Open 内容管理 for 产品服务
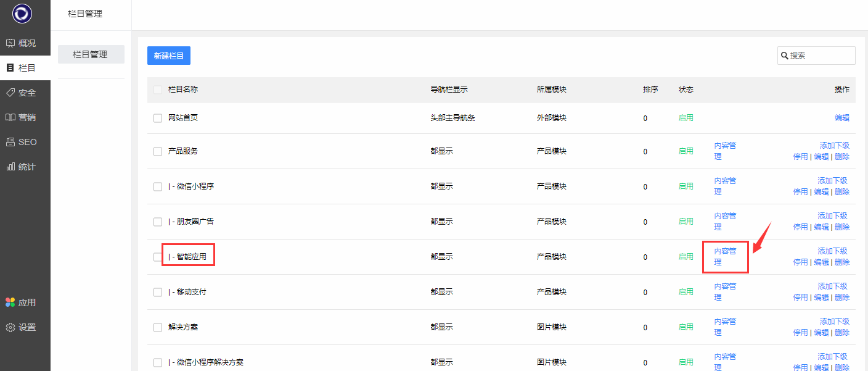The height and width of the screenshot is (371, 868). pos(725,151)
